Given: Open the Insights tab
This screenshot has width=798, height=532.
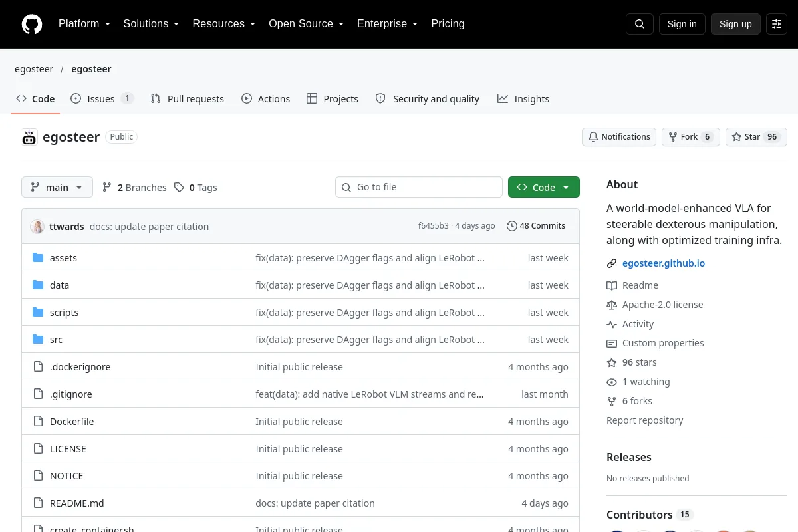Looking at the screenshot, I should 523,98.
